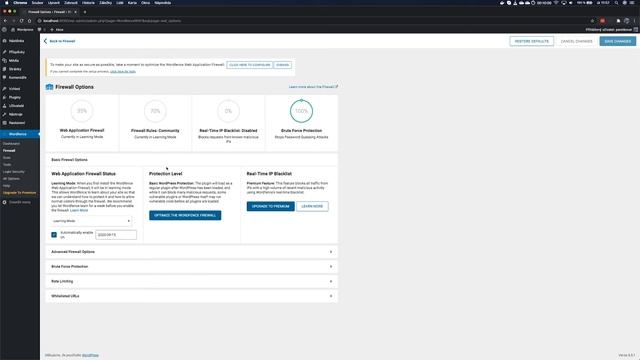The height and width of the screenshot is (360, 640).
Task: Click the Cancel Changes button
Action: tap(576, 41)
